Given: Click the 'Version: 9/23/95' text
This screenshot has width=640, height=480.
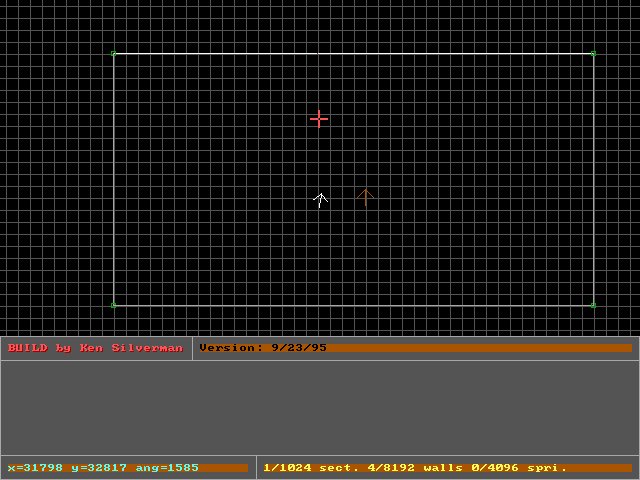Looking at the screenshot, I should pyautogui.click(x=263, y=348).
